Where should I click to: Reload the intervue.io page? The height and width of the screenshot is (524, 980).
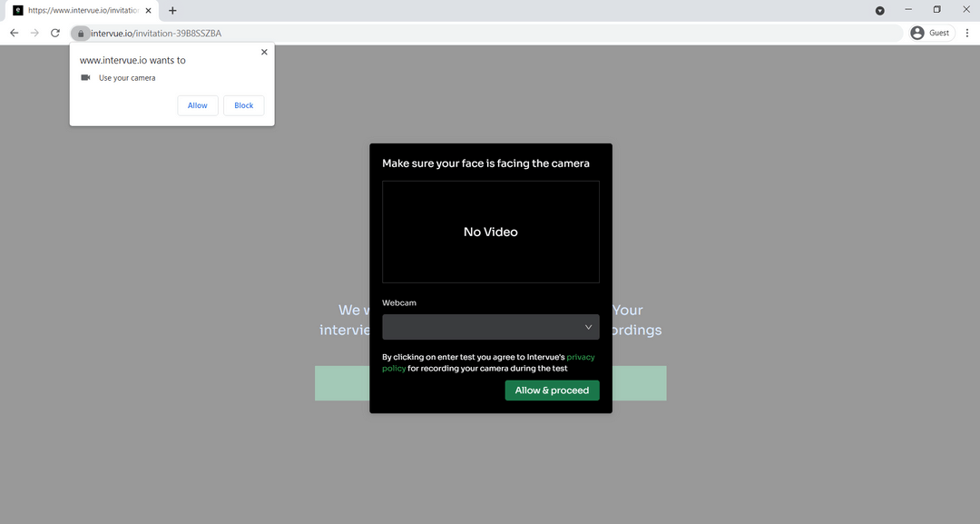(x=54, y=32)
